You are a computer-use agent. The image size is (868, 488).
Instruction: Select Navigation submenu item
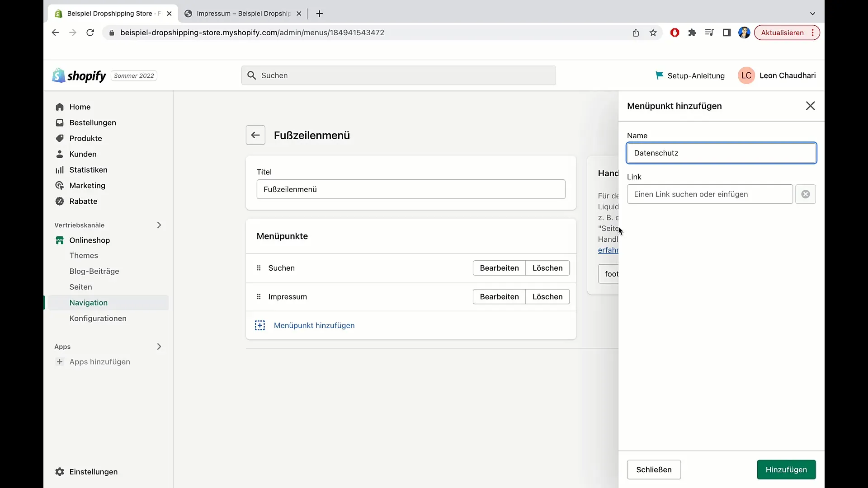point(89,303)
